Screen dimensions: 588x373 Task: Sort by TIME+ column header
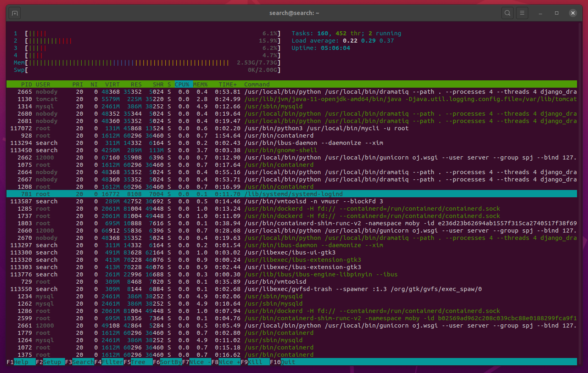pos(228,84)
